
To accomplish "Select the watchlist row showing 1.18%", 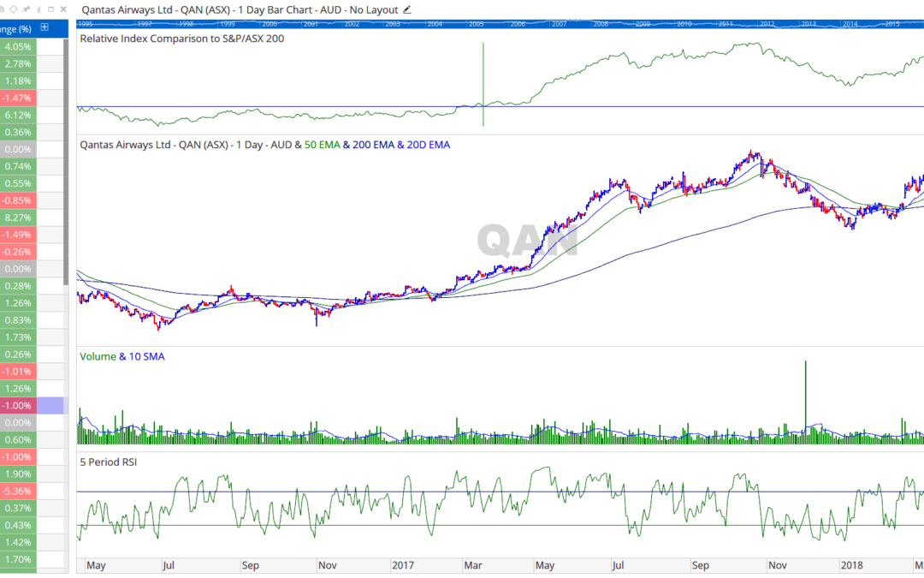I will point(32,80).
